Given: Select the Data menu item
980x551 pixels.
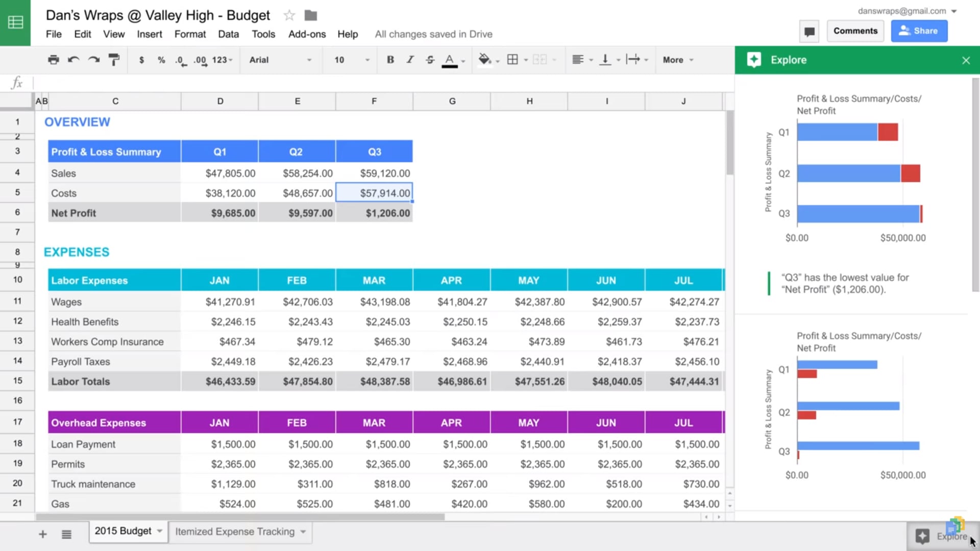Looking at the screenshot, I should 228,34.
